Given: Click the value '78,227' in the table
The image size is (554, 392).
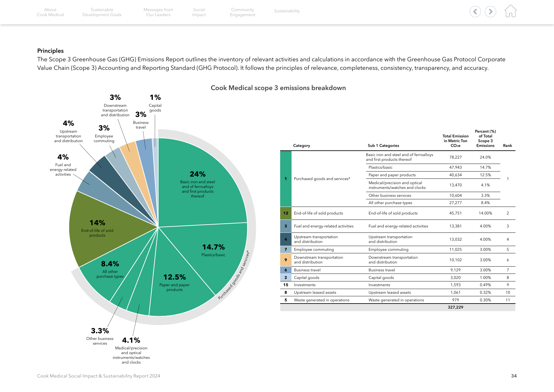Looking at the screenshot, I should pos(455,157).
